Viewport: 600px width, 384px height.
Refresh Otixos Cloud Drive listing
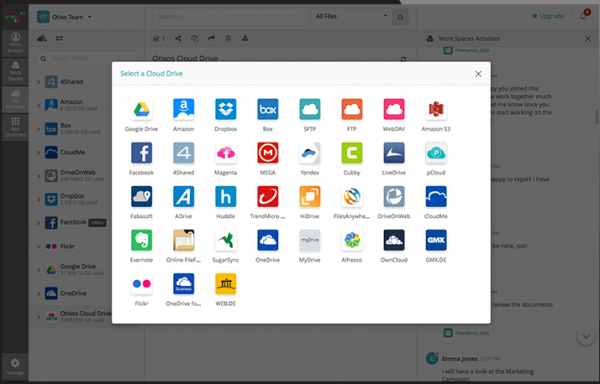(x=403, y=59)
